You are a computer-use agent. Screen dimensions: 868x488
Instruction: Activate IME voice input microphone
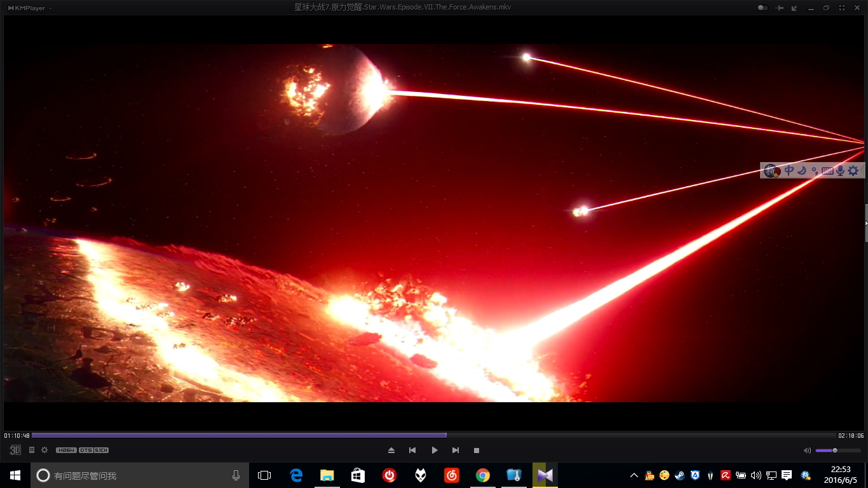(840, 170)
